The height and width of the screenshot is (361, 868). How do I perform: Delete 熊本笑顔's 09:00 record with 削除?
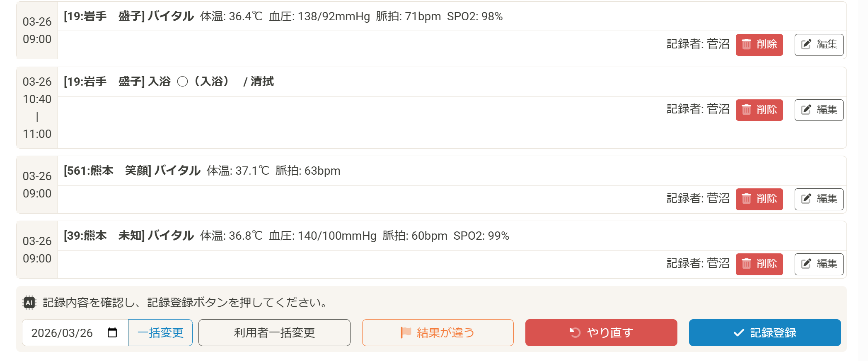(759, 199)
